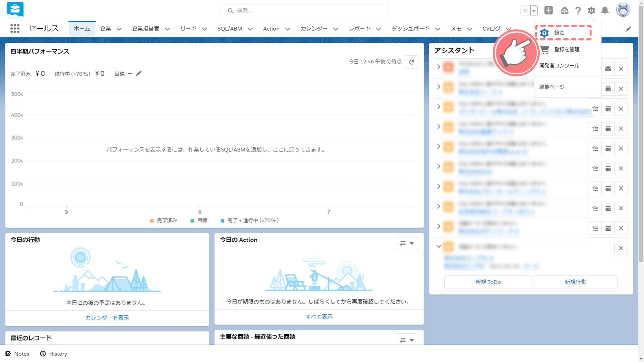Screen dimensions: 644x362
Task: Switch to the ホーム tab
Action: pos(82,29)
